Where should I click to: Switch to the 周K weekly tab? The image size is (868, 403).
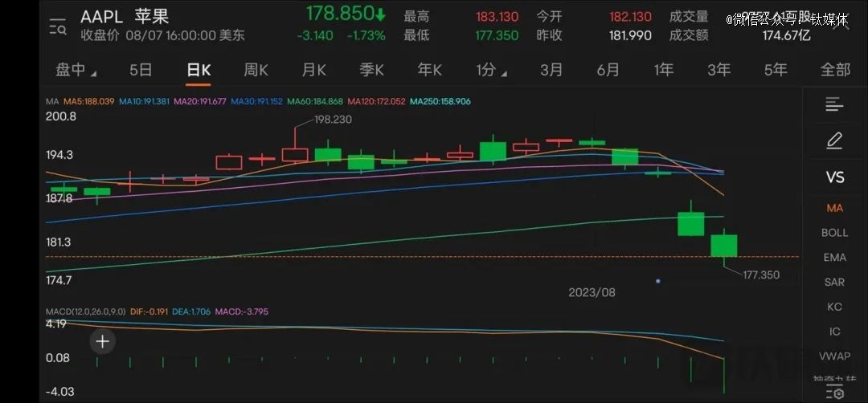point(256,70)
